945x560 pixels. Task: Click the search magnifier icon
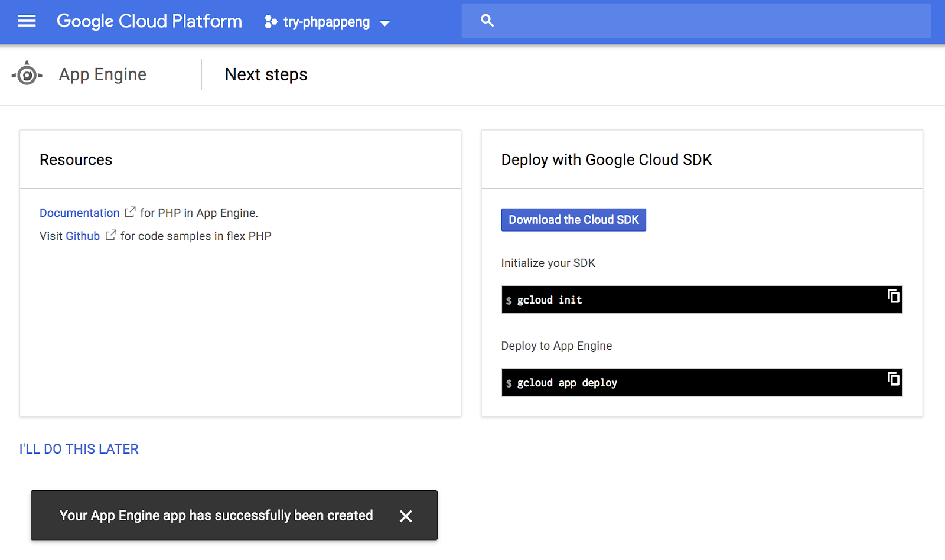[x=487, y=21]
